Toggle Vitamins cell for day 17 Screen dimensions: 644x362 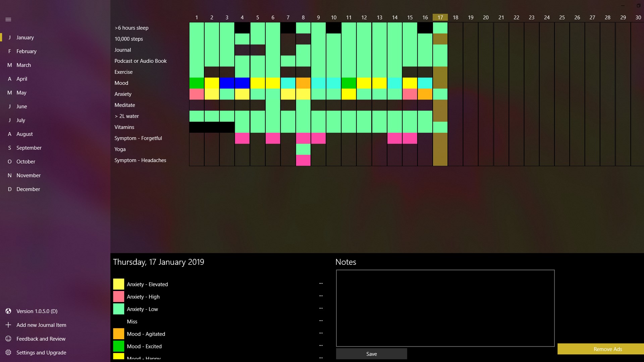tap(440, 127)
